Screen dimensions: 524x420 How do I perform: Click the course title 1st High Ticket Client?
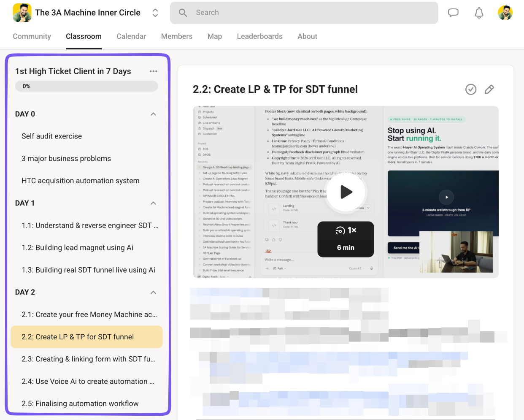pos(73,71)
